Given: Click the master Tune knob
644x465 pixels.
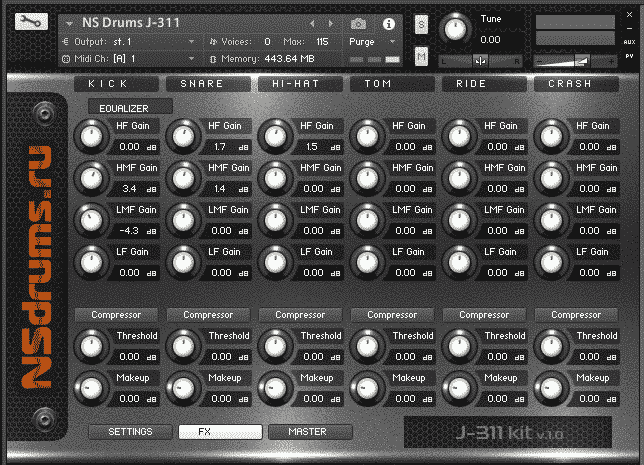Looking at the screenshot, I should pyautogui.click(x=455, y=29).
